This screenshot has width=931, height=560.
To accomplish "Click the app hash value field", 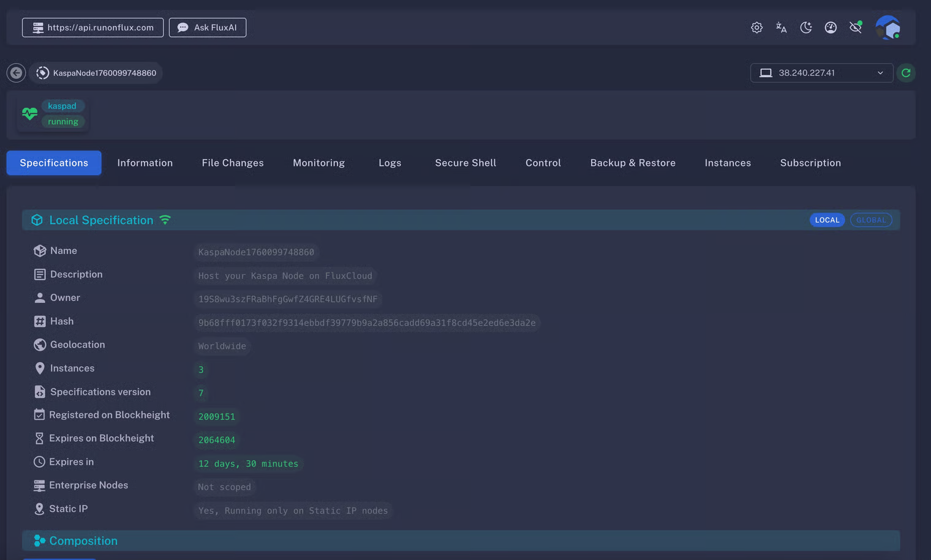I will 366,323.
